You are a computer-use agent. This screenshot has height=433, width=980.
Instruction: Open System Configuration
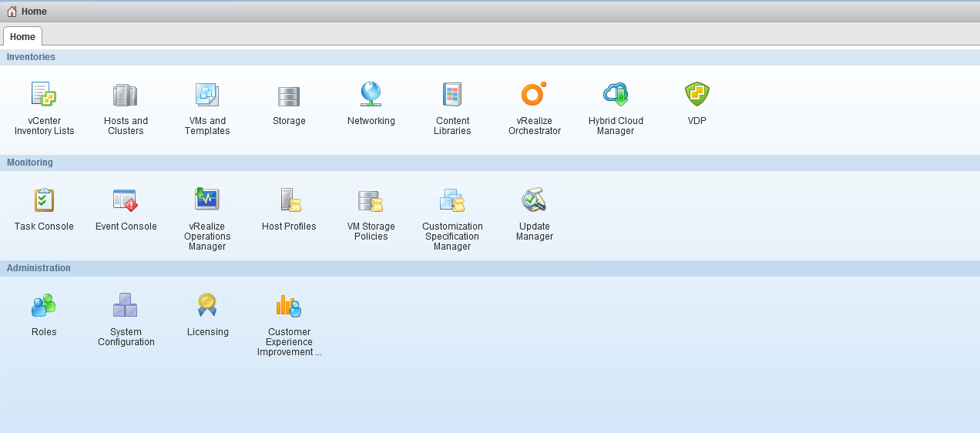(x=126, y=306)
